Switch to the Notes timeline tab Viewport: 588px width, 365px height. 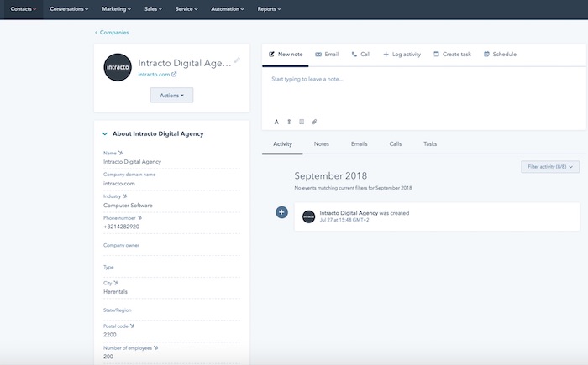(x=322, y=144)
